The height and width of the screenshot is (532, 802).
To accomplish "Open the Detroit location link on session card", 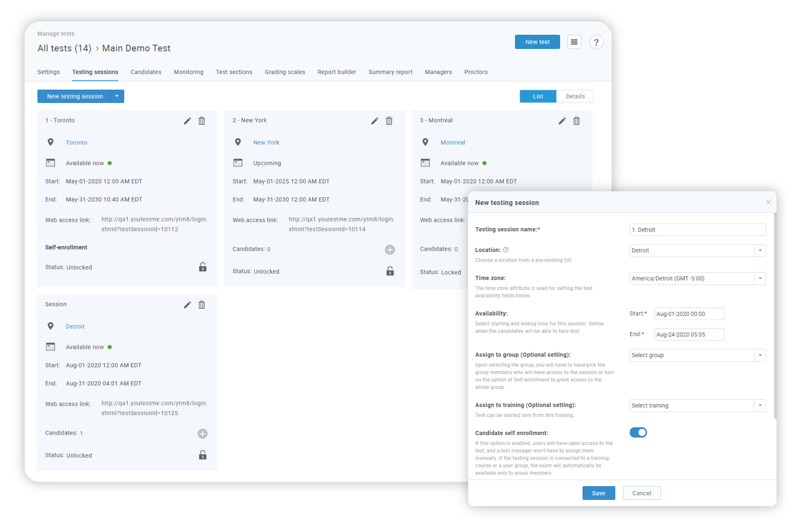I will pos(75,327).
